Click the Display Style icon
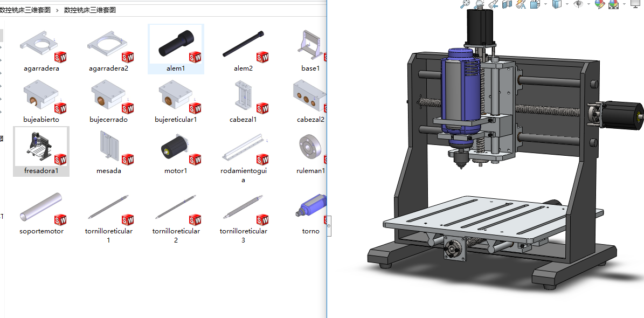Image resolution: width=644 pixels, height=318 pixels. (x=557, y=4)
